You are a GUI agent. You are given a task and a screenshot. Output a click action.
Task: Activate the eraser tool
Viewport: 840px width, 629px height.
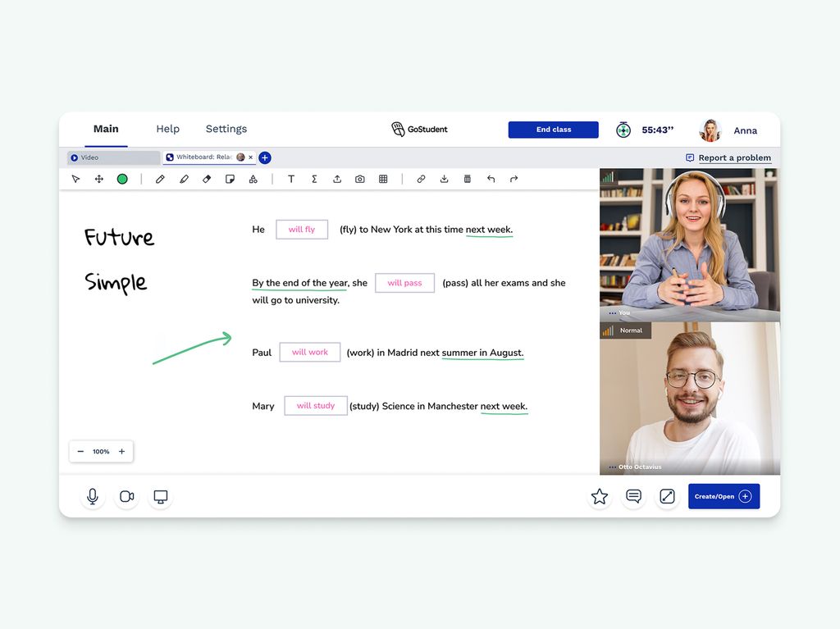[207, 179]
